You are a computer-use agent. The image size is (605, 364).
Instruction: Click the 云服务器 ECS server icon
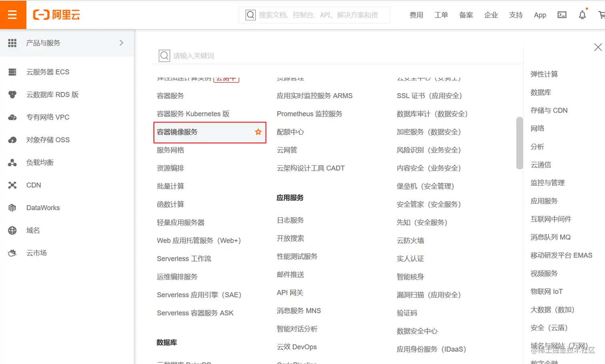(x=12, y=72)
